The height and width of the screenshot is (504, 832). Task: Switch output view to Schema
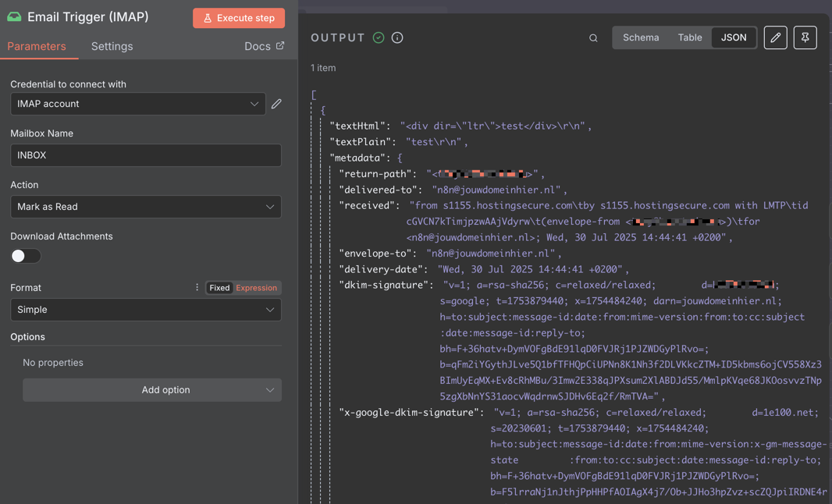coord(641,37)
